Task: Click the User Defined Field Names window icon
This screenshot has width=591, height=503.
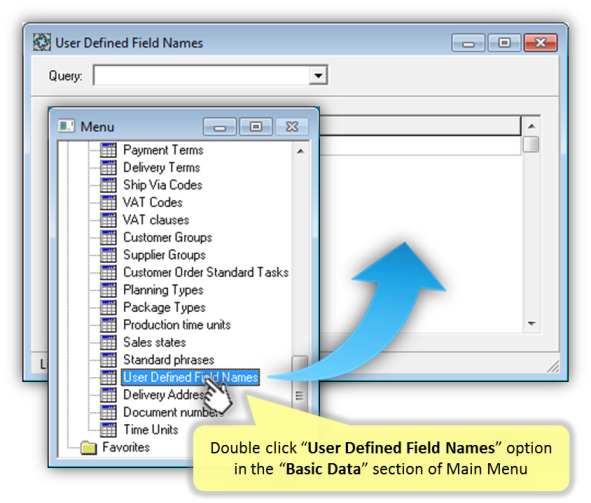Action: coord(42,42)
